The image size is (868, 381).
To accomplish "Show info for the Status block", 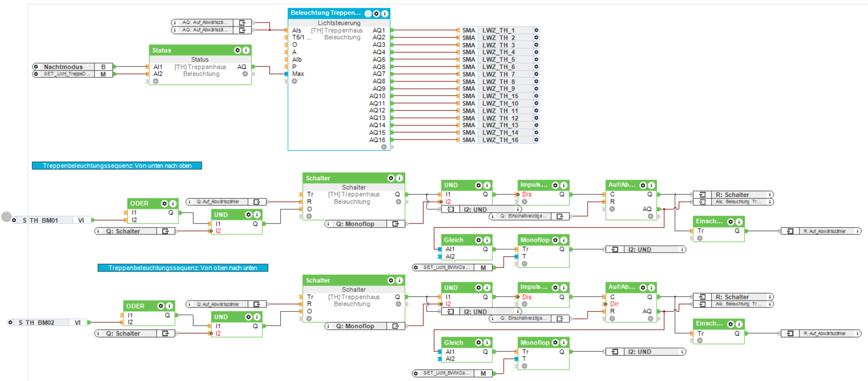I will (x=246, y=50).
